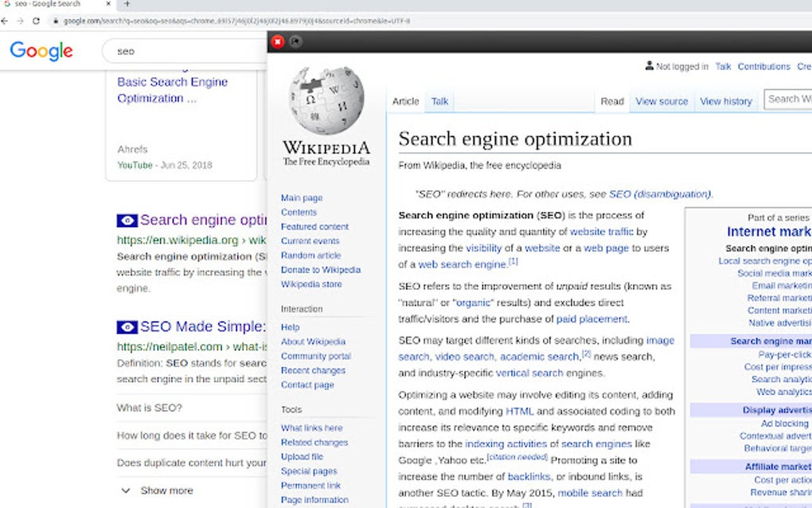
Task: Expand How long does it take for SEO question
Action: 192,436
